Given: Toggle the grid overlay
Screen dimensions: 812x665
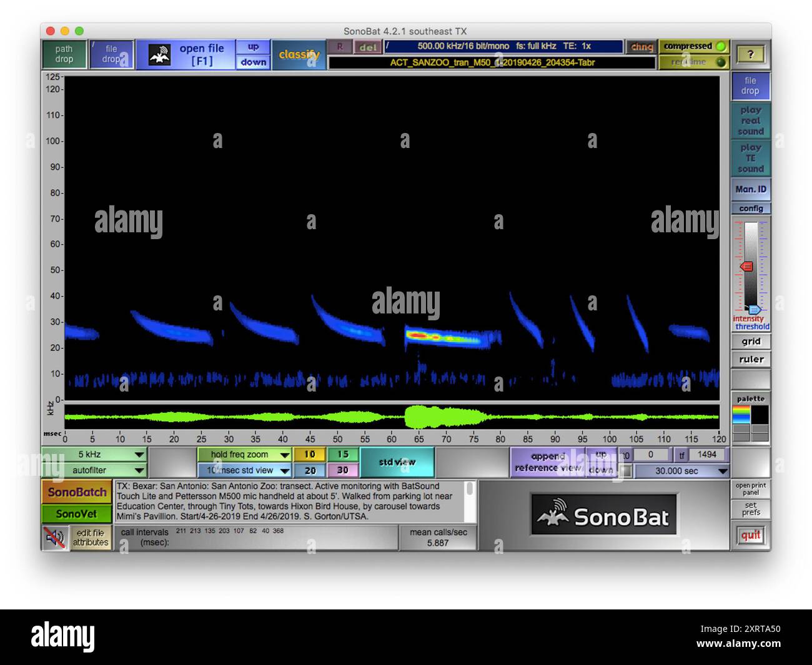Looking at the screenshot, I should 750,342.
